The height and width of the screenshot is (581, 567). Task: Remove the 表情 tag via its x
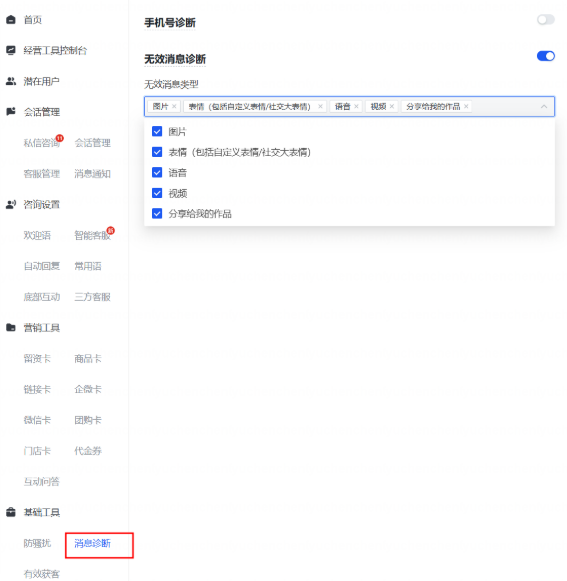pyautogui.click(x=321, y=107)
